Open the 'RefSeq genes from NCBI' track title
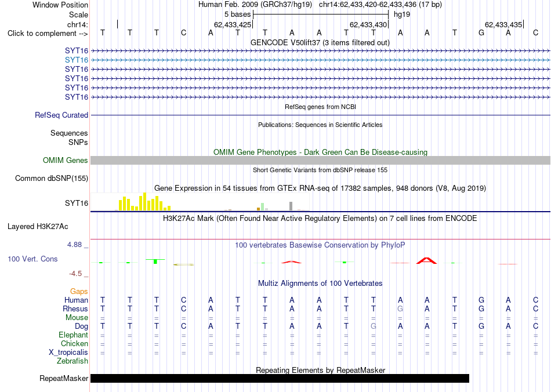 321,107
